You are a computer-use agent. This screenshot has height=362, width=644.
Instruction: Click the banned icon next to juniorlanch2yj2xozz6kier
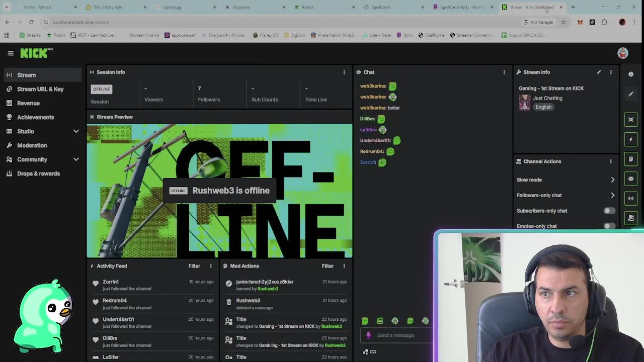229,284
